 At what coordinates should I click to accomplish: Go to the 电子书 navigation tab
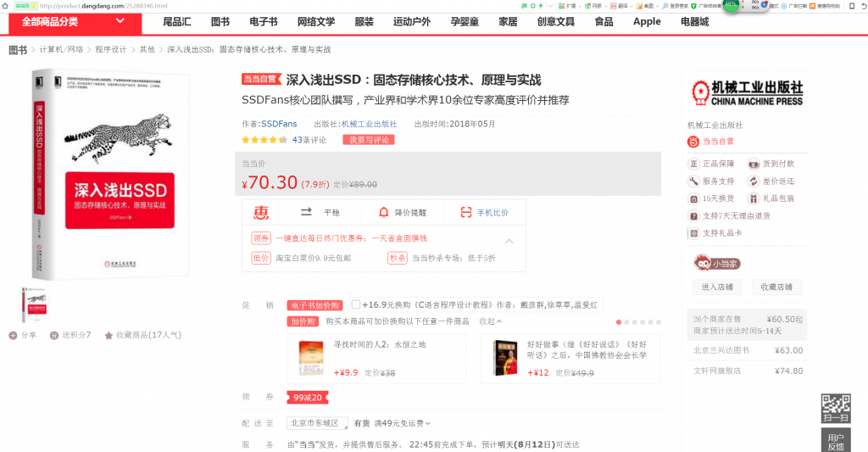(264, 22)
